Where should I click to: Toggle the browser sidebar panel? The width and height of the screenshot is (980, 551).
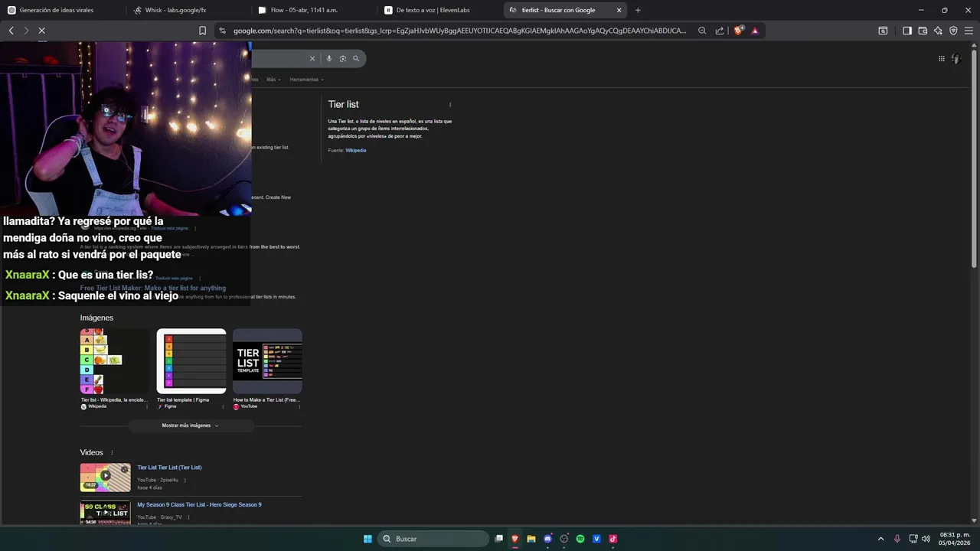[x=907, y=31]
